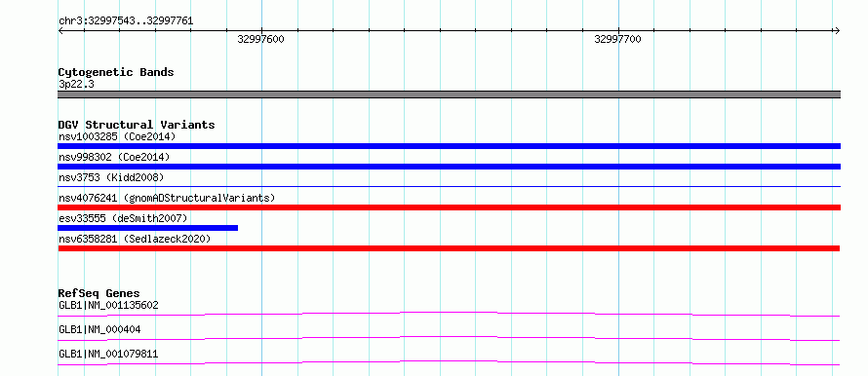Click the magenta line for GLB1|NM_000404
868x376 pixels.
tap(449, 338)
